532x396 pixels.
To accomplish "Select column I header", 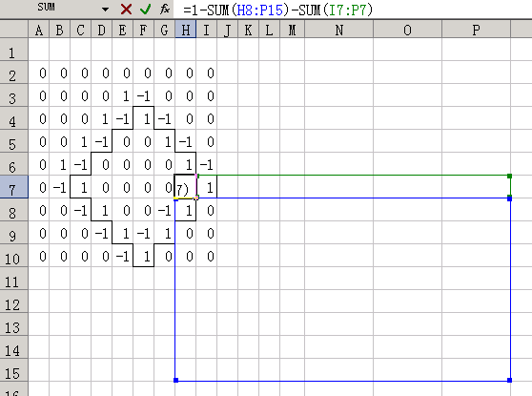I will (x=206, y=30).
